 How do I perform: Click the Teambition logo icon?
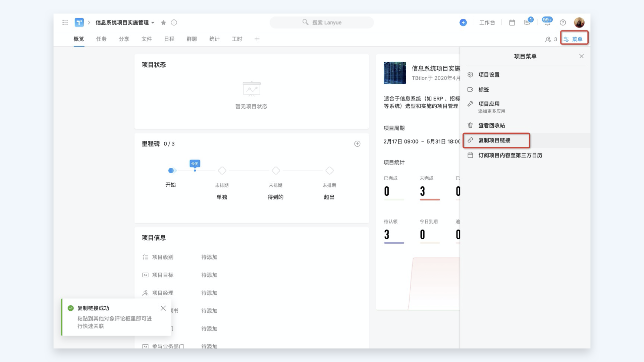pos(79,22)
